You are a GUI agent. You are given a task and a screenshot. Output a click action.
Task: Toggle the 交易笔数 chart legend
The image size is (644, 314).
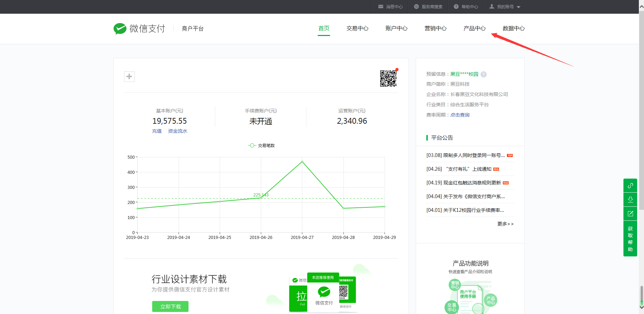pos(262,145)
